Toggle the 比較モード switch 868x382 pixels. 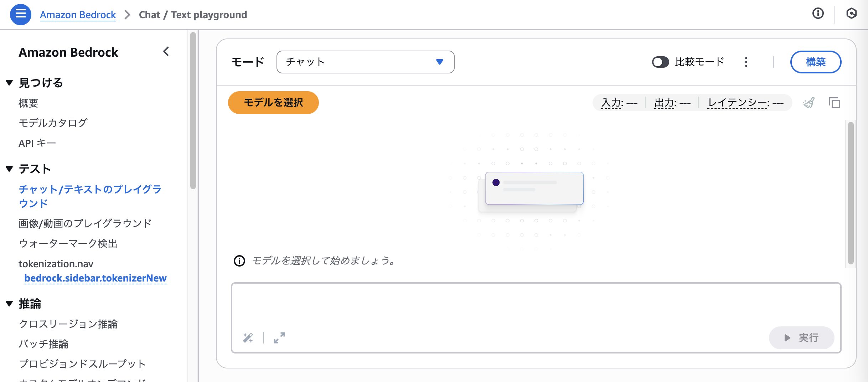pos(660,62)
